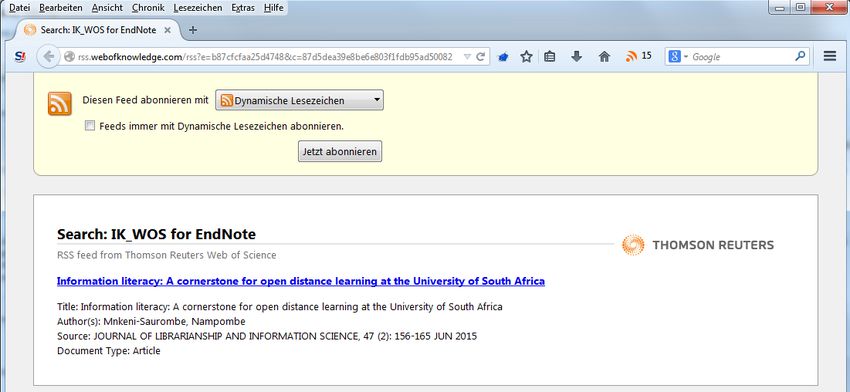Viewport: 850px width, 392px height.
Task: Click the globe site identity icon
Action: click(x=69, y=56)
